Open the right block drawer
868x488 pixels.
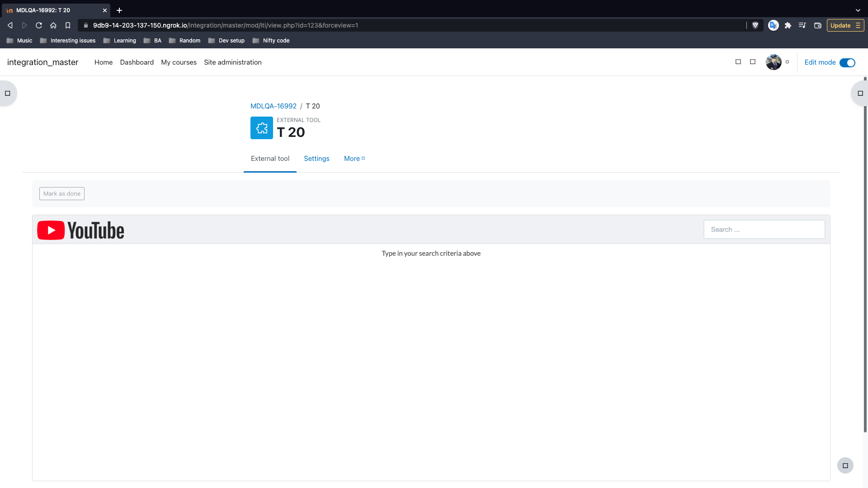coord(860,94)
